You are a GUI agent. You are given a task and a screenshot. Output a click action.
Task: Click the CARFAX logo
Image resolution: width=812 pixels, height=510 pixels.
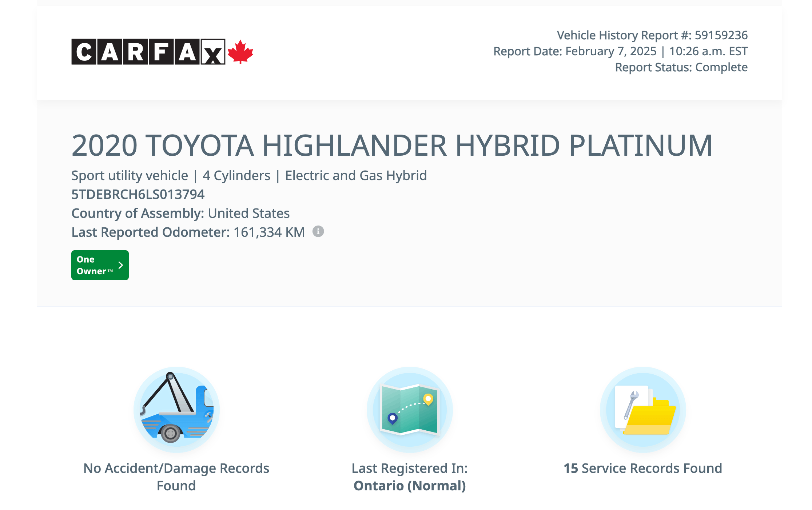pyautogui.click(x=148, y=52)
